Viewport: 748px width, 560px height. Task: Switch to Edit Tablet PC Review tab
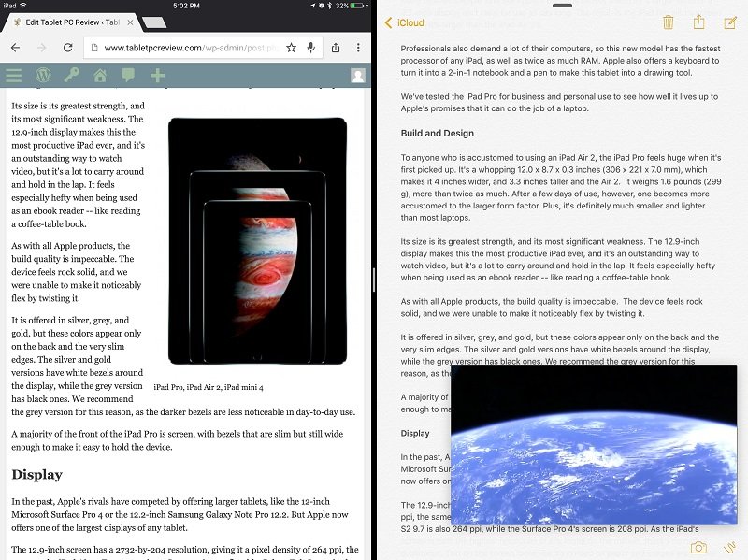tap(72, 22)
